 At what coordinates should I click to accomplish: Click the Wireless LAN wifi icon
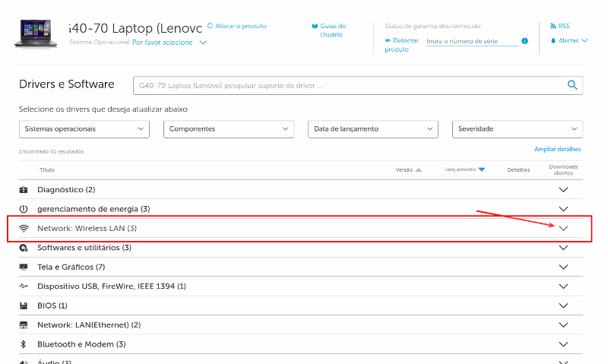(24, 228)
